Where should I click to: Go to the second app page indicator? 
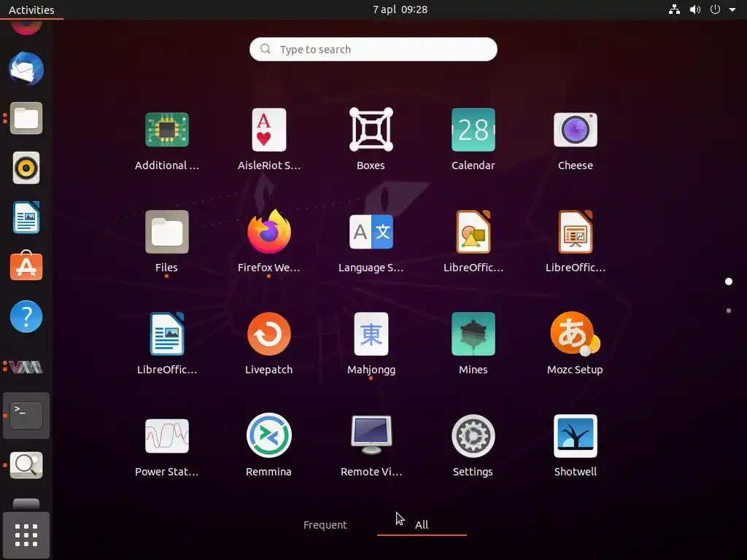click(729, 311)
